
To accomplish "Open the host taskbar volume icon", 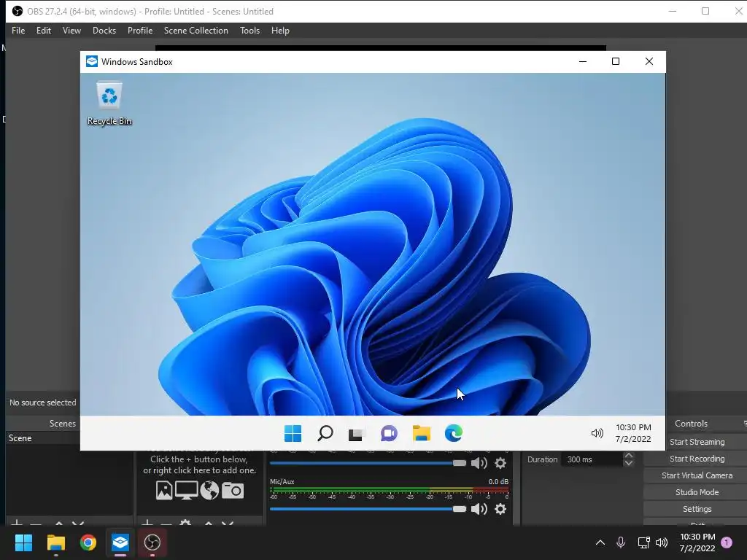I will (661, 542).
